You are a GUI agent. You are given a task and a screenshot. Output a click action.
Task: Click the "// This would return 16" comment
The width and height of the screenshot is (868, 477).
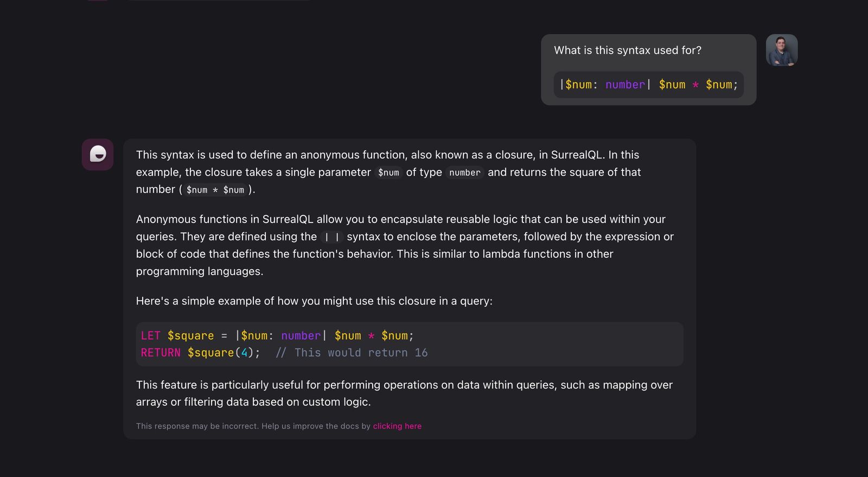(x=352, y=353)
